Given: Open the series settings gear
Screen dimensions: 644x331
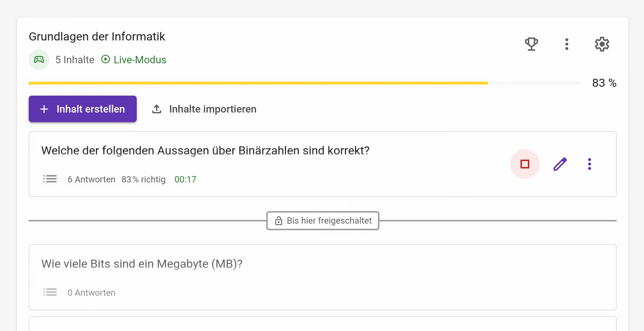Looking at the screenshot, I should 602,44.
